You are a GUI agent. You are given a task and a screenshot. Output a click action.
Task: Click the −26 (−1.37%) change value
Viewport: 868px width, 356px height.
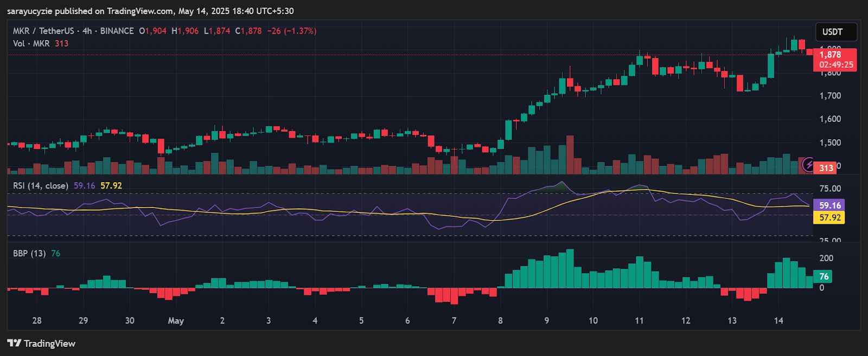(x=292, y=31)
